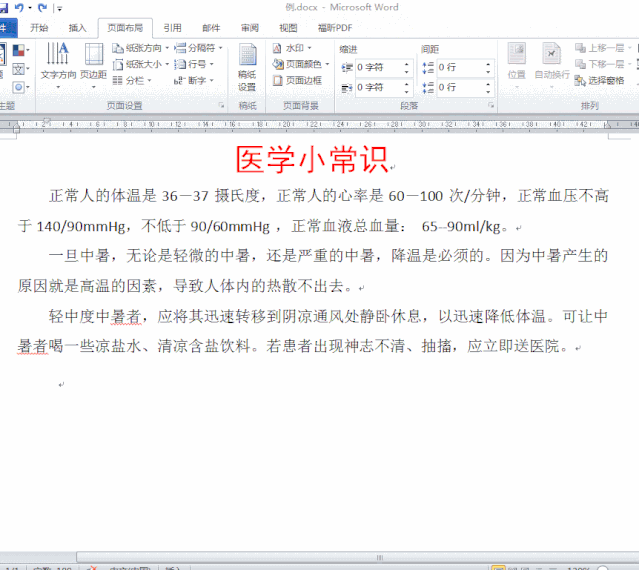Click the text 正常人的体温是 36—37 摄氏度
Screen dimensions: 639x570
(x=154, y=196)
